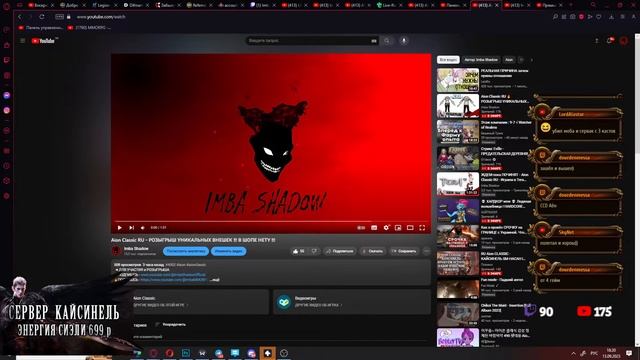
Task: Toggle subtitles in the player
Action: pos(374,228)
